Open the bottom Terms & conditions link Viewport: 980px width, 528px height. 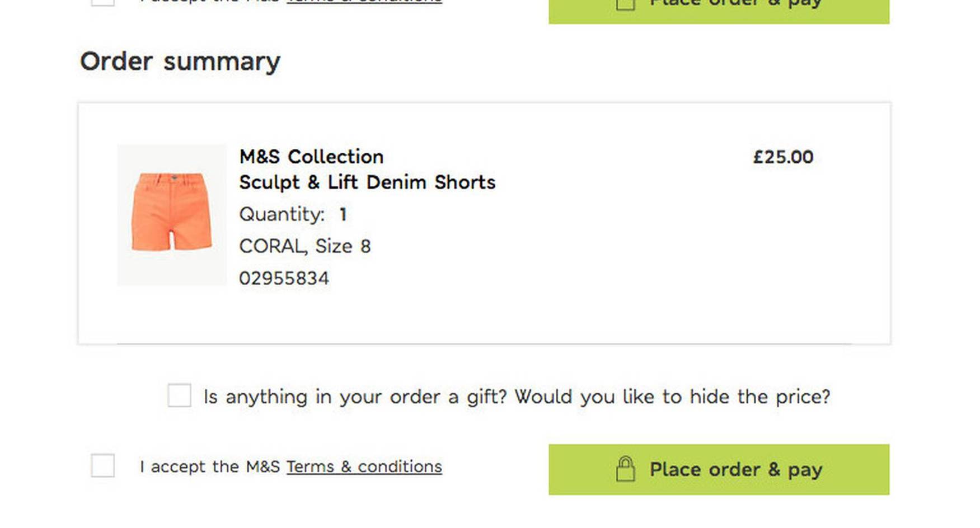(363, 466)
